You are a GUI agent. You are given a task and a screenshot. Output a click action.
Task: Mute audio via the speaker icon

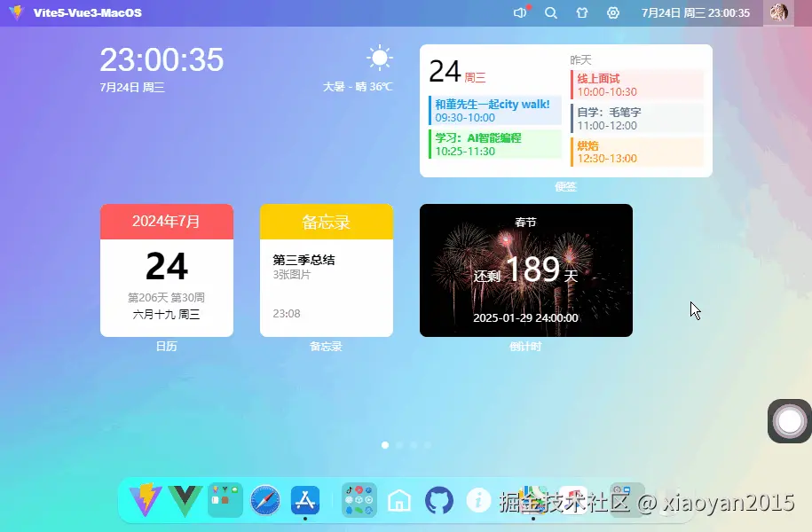click(x=519, y=12)
